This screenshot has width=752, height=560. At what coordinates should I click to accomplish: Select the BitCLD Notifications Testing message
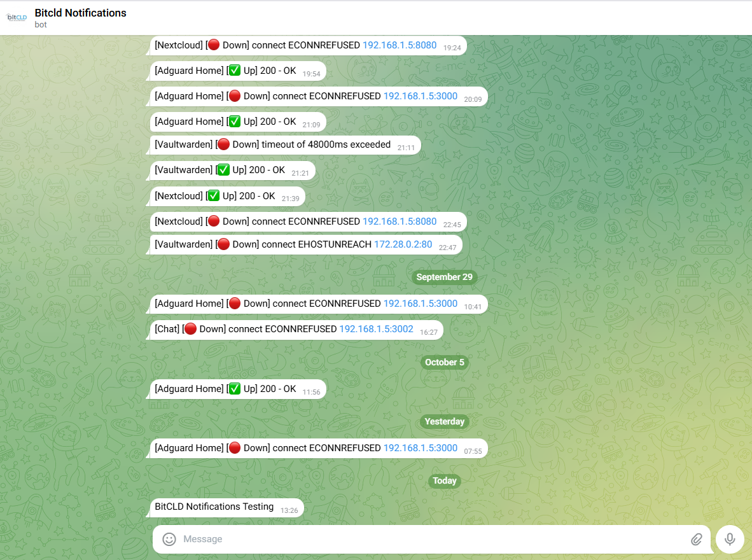[x=214, y=507]
